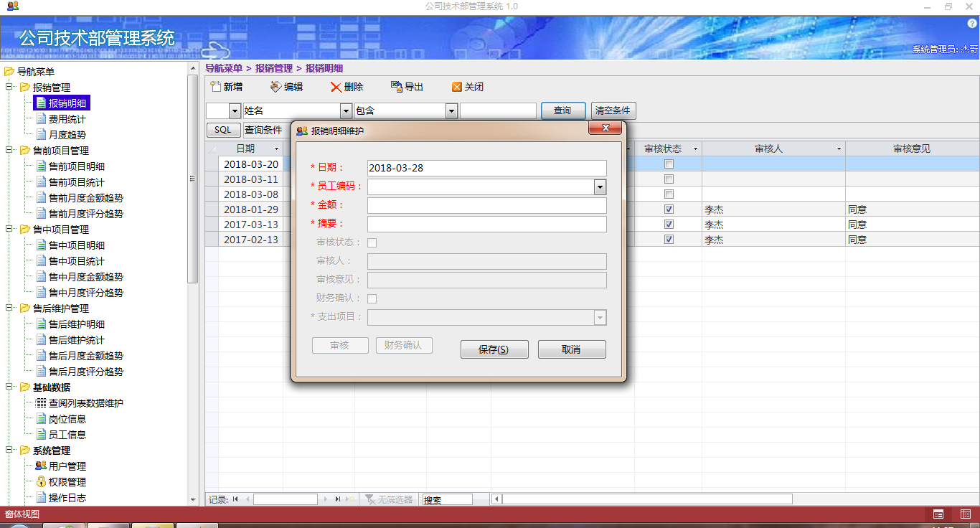Viewport: 980px width, 528px height.
Task: Select 员工信息 under 基础数据
Action: [67, 435]
